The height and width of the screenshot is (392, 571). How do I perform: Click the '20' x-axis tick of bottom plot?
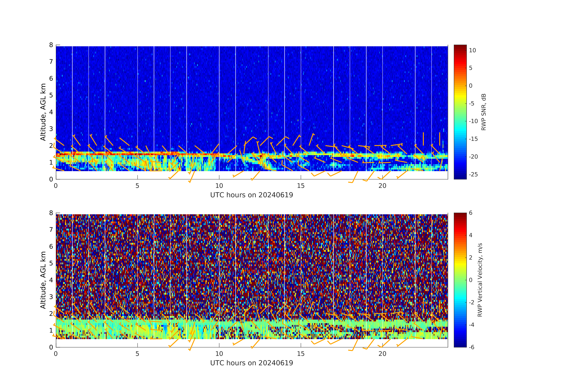tap(382, 354)
